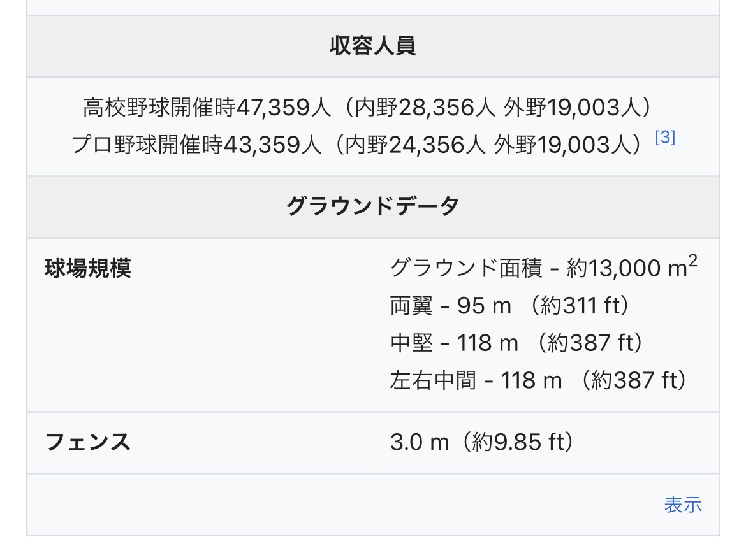
Task: Select the フェンス row label
Action: 88,442
